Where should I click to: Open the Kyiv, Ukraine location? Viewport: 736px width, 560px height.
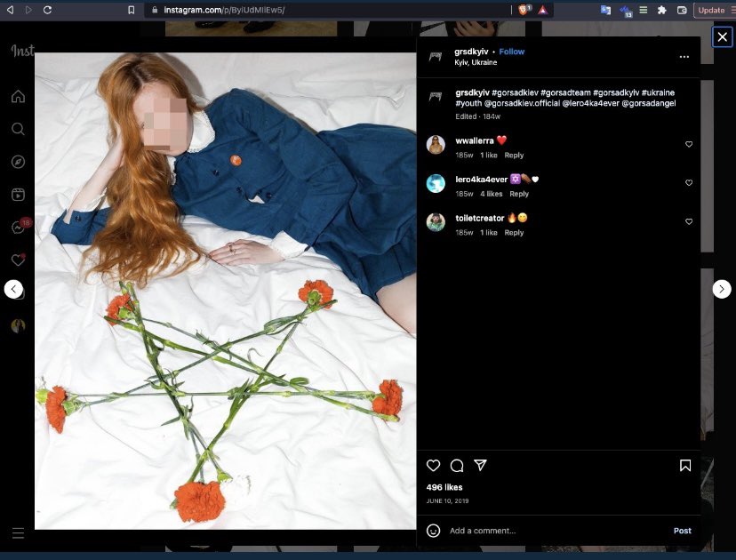tap(476, 62)
